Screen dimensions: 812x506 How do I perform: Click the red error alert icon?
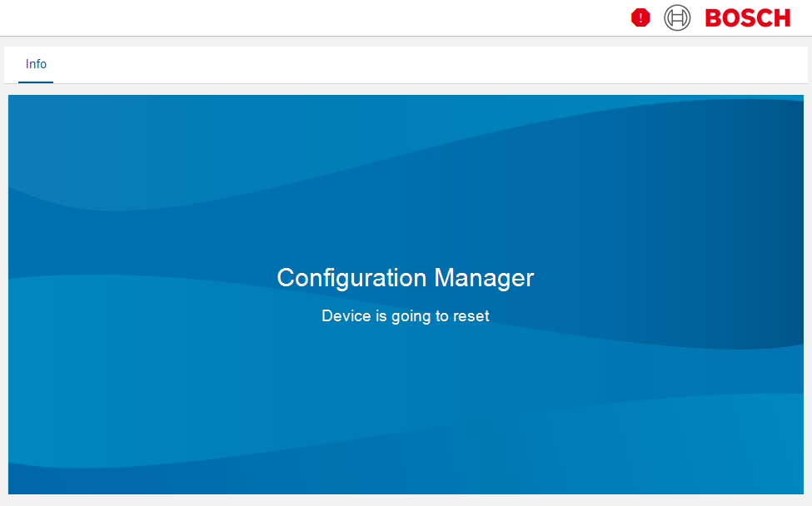(x=640, y=17)
